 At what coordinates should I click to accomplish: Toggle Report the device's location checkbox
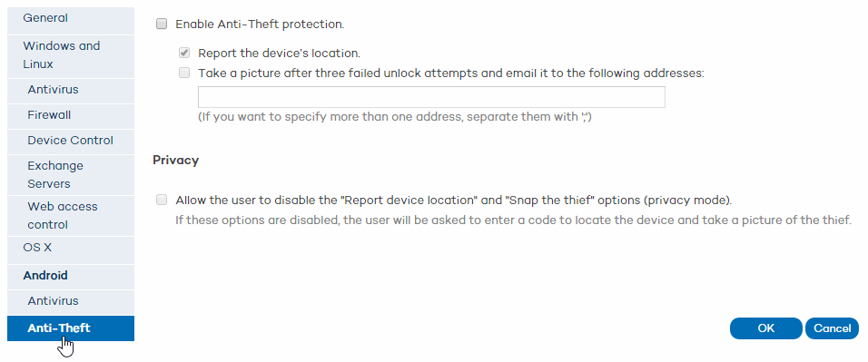click(184, 54)
